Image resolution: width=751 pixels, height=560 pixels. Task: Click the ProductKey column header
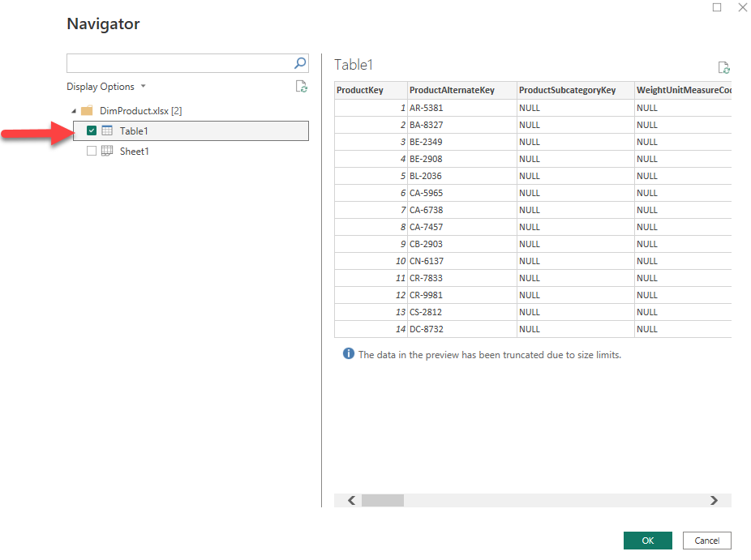(360, 90)
